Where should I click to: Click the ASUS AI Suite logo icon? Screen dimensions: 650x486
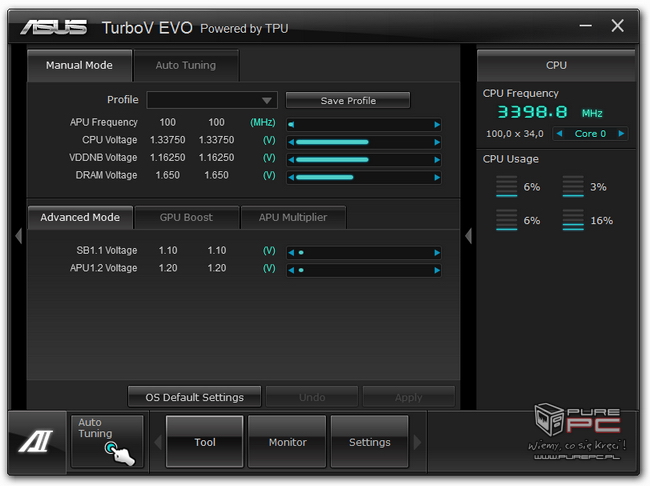tap(36, 441)
